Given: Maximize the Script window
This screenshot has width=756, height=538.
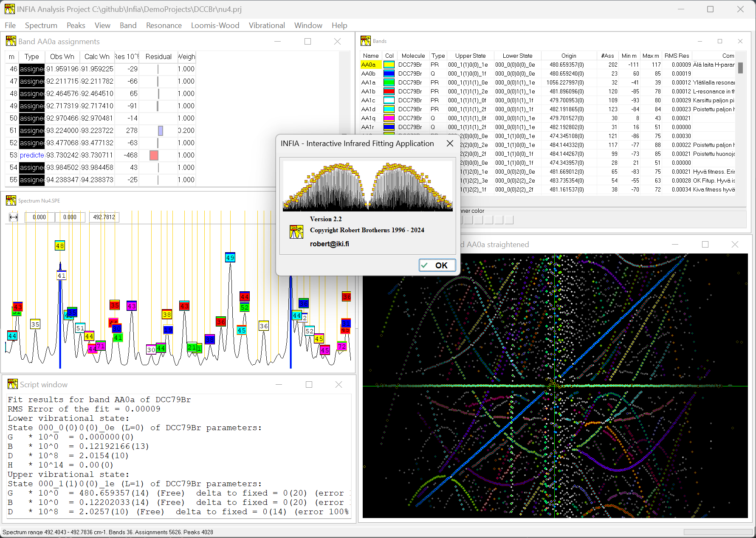Looking at the screenshot, I should click(x=309, y=384).
